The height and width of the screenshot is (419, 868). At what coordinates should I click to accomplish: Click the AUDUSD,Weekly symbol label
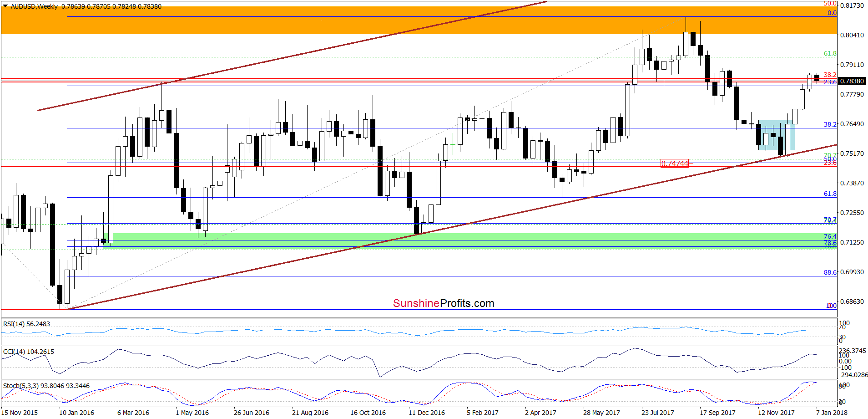pos(34,6)
